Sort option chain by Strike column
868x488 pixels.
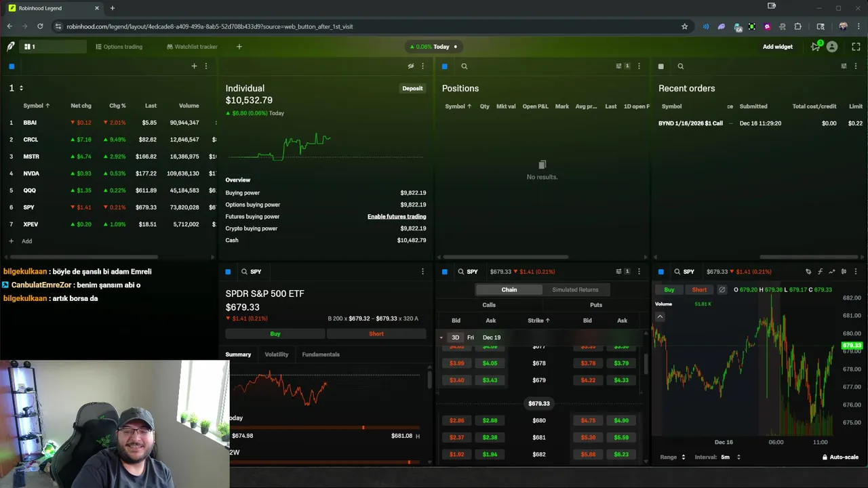click(x=538, y=321)
